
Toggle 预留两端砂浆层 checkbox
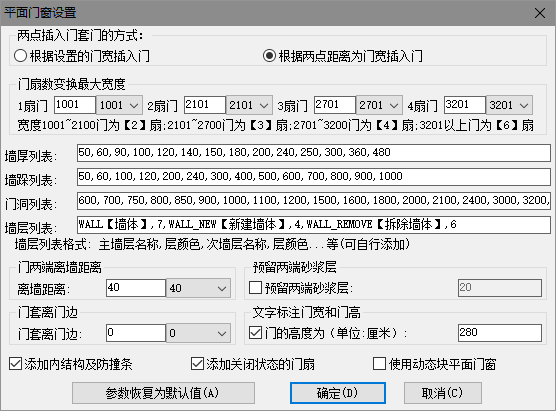[x=301, y=288]
